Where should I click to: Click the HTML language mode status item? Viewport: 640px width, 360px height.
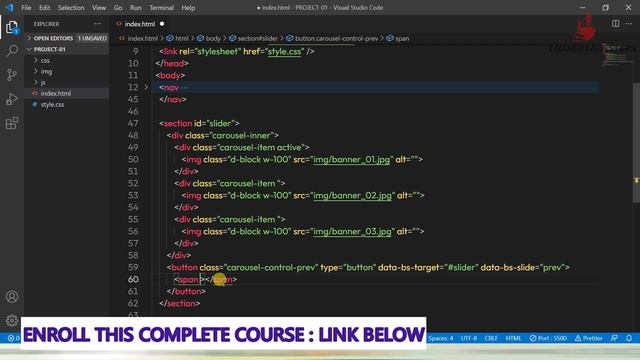tap(513, 338)
